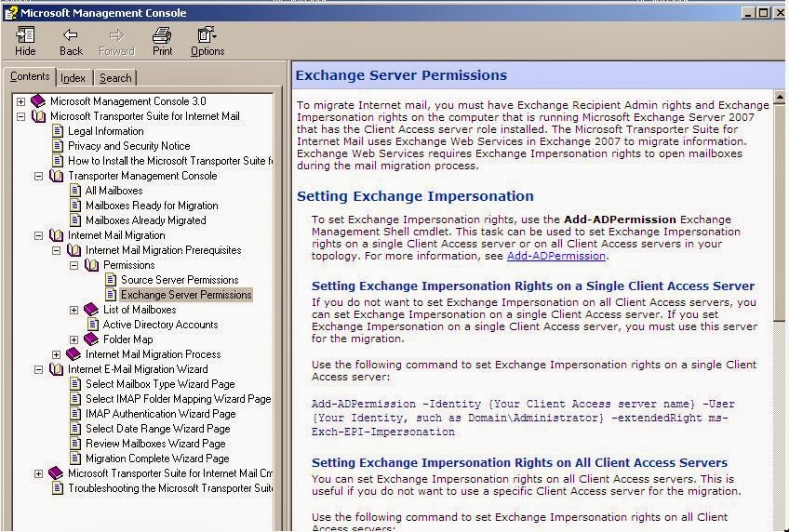The height and width of the screenshot is (532, 789).
Task: Click page icon beside Migration Complete Wizard Page
Action: click(75, 459)
